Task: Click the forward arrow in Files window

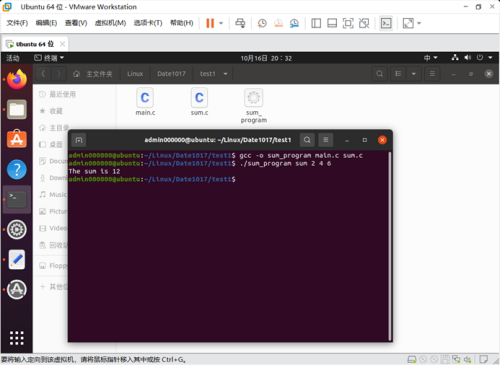Action: 59,74
